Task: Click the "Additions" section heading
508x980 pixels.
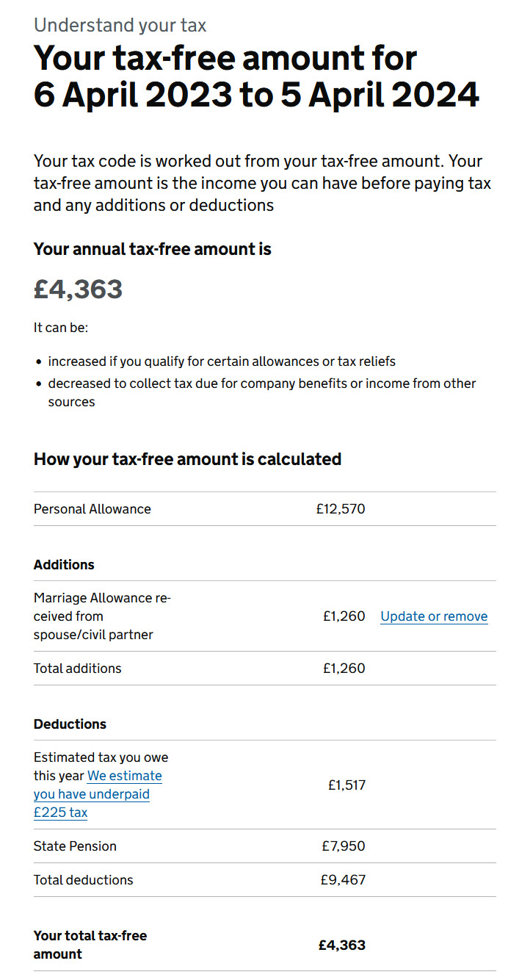Action: (x=64, y=565)
